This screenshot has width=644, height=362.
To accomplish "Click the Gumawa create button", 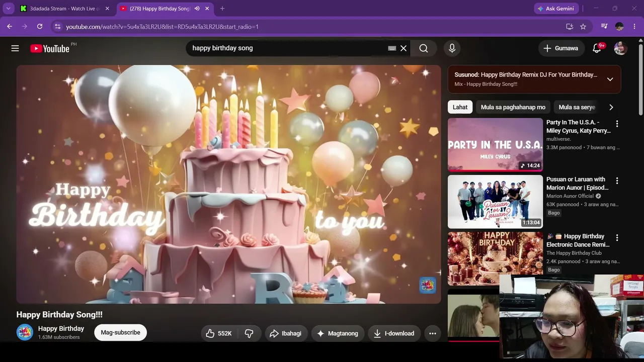I will point(560,48).
